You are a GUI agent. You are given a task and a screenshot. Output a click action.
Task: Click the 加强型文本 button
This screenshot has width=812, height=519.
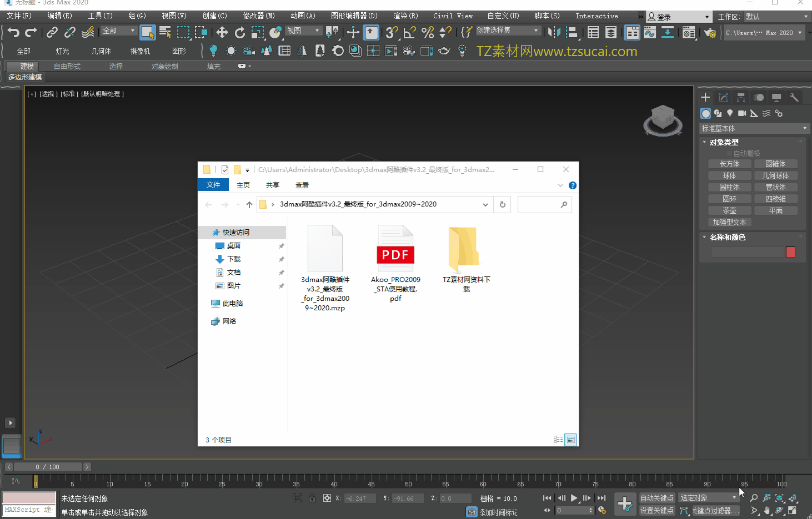pos(730,222)
